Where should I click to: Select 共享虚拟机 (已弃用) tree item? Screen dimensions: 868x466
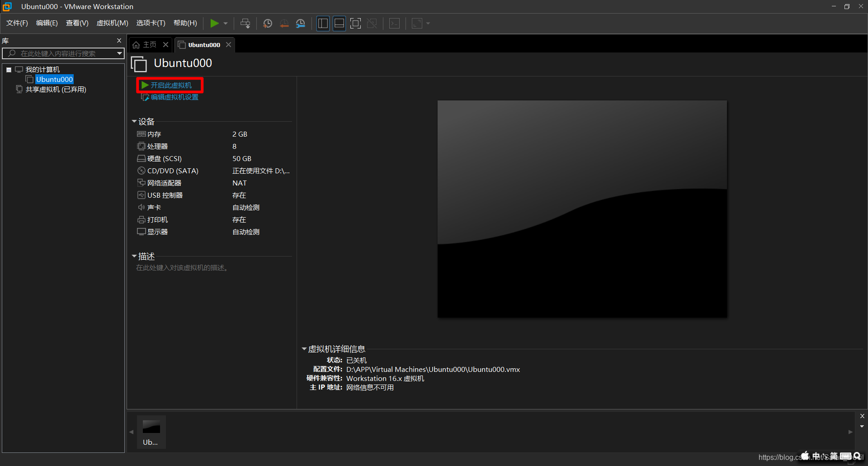point(56,90)
